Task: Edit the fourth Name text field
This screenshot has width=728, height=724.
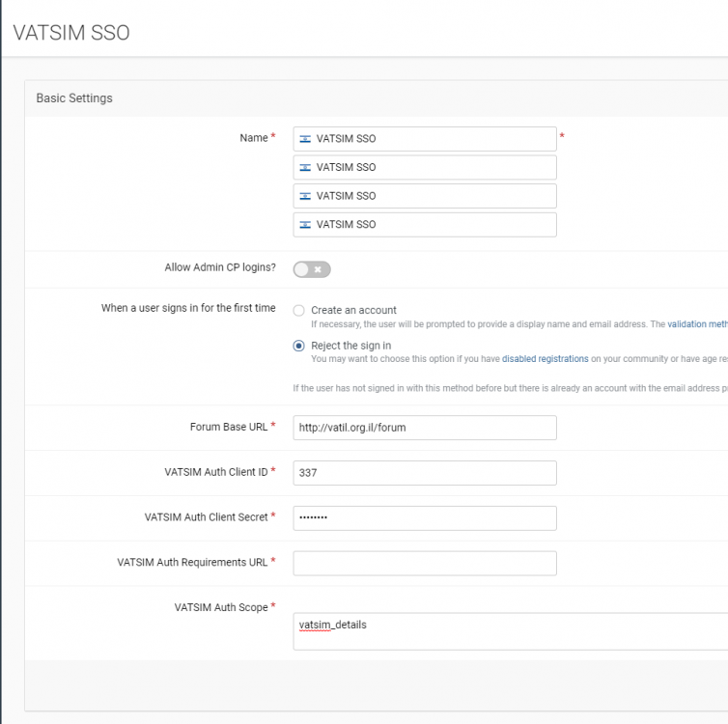Action: tap(444, 225)
